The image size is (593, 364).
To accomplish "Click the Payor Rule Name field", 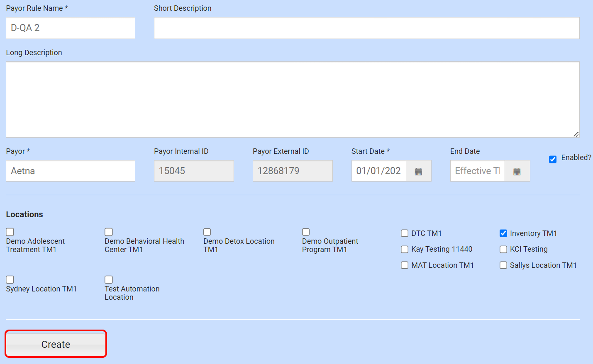I will [70, 28].
